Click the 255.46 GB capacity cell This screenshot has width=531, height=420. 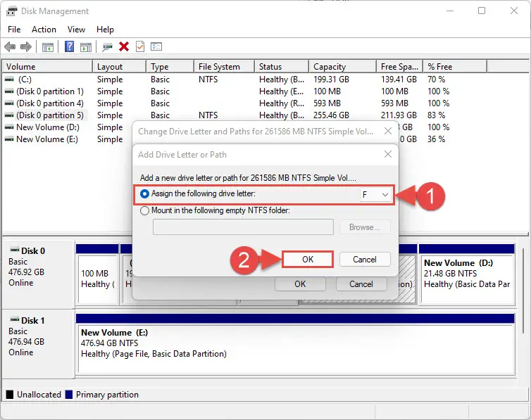coord(331,115)
